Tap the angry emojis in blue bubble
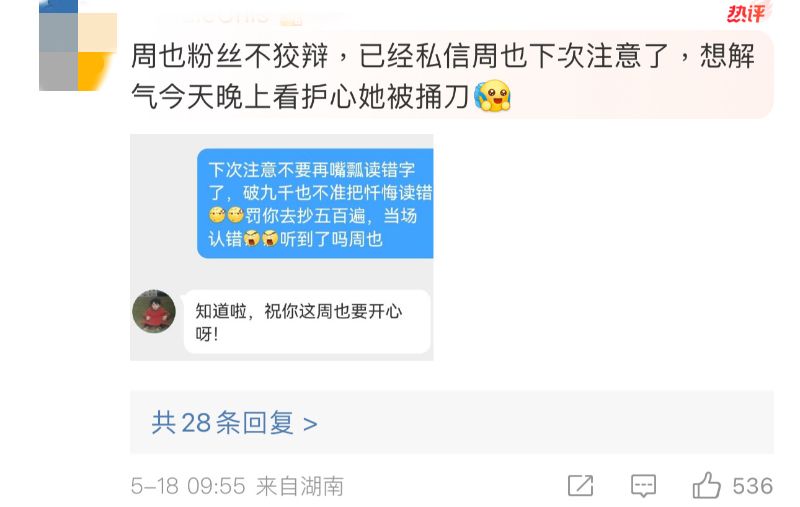 [261, 238]
